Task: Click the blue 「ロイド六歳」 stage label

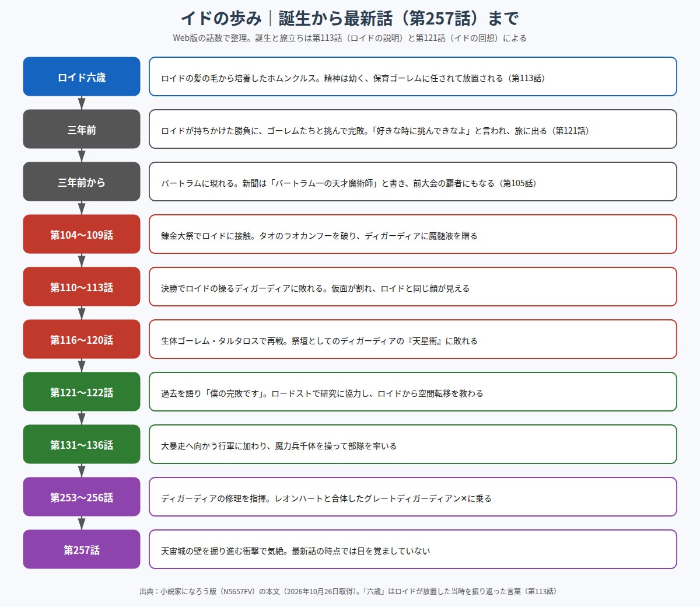Action: 82,76
